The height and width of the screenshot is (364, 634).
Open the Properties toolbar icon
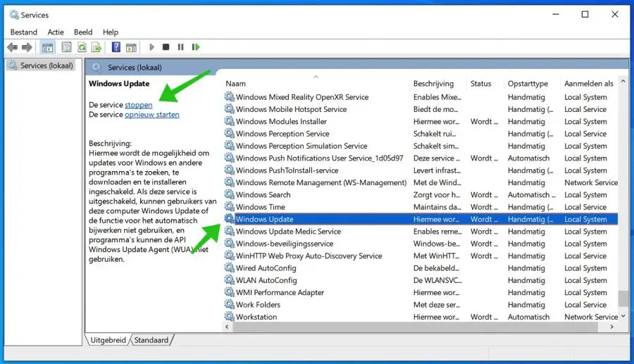tap(66, 47)
